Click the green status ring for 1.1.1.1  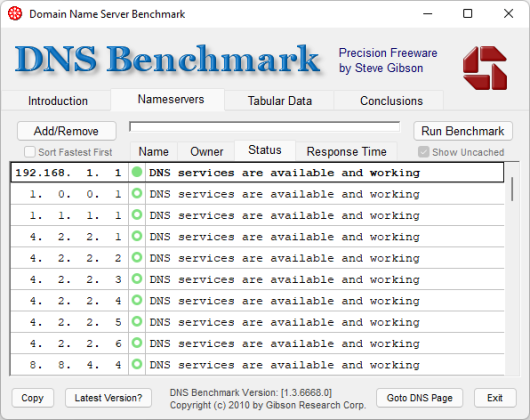click(x=137, y=215)
